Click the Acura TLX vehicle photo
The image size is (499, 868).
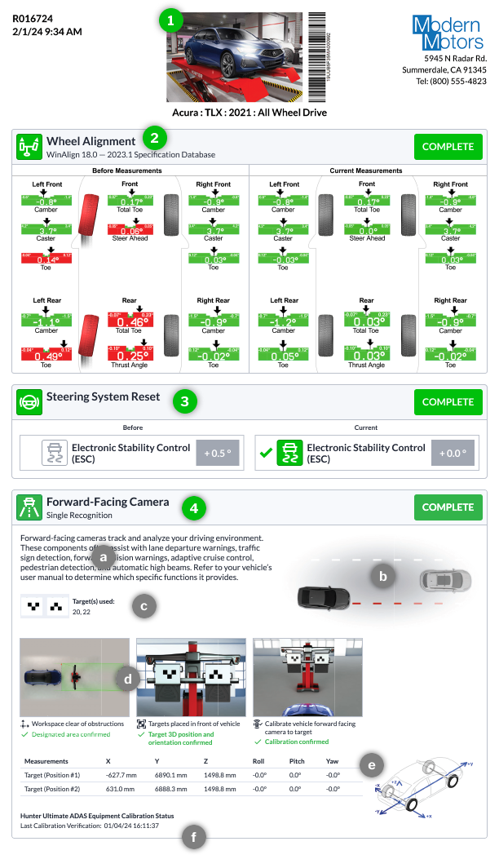(235, 56)
